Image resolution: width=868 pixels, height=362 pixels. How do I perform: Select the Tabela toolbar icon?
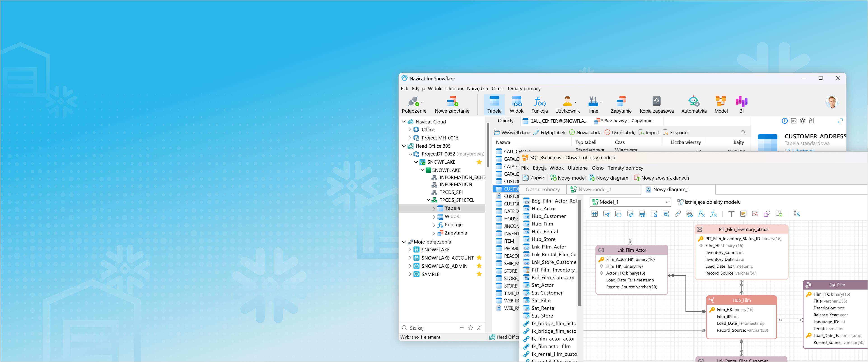tap(494, 105)
